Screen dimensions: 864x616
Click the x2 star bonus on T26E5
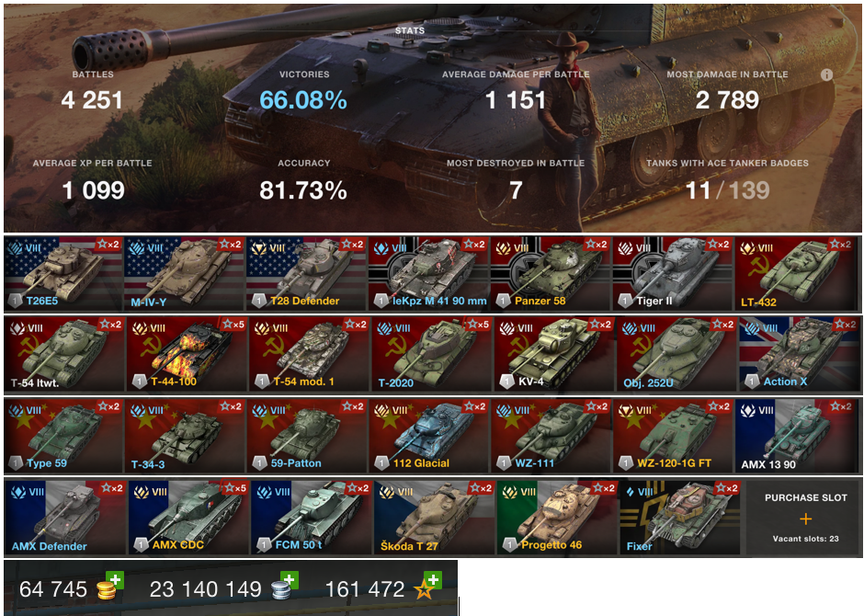[x=108, y=244]
